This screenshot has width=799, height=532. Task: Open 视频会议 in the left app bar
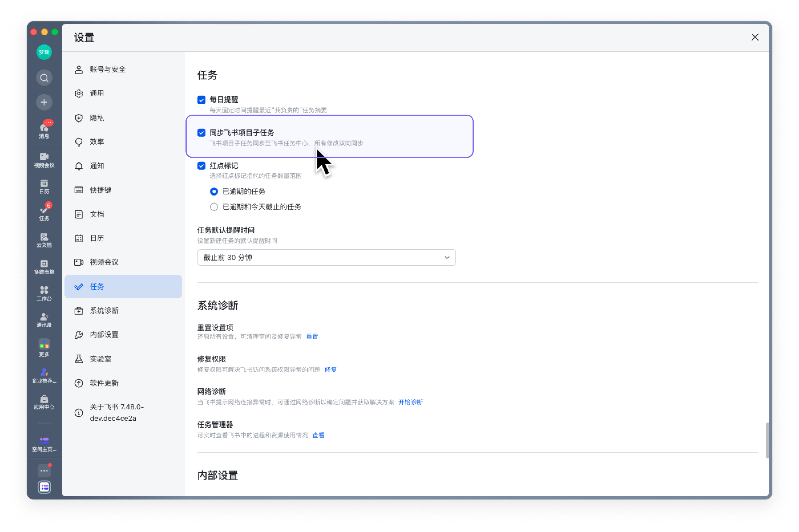pos(44,160)
